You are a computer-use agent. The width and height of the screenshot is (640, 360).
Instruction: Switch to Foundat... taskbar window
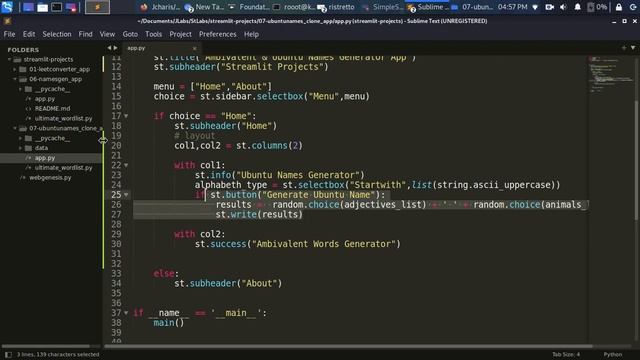248,7
